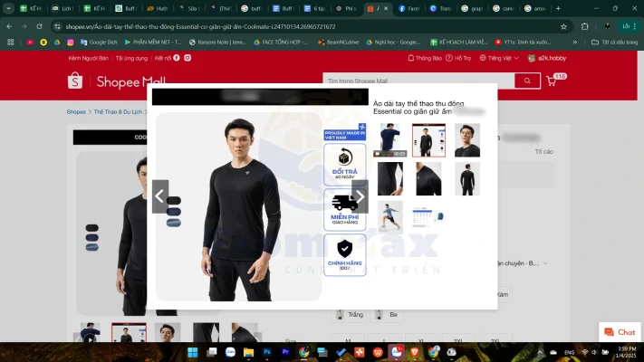Image resolution: width=644 pixels, height=362 pixels.
Task: Open the shopping cart icon
Action: 552,81
